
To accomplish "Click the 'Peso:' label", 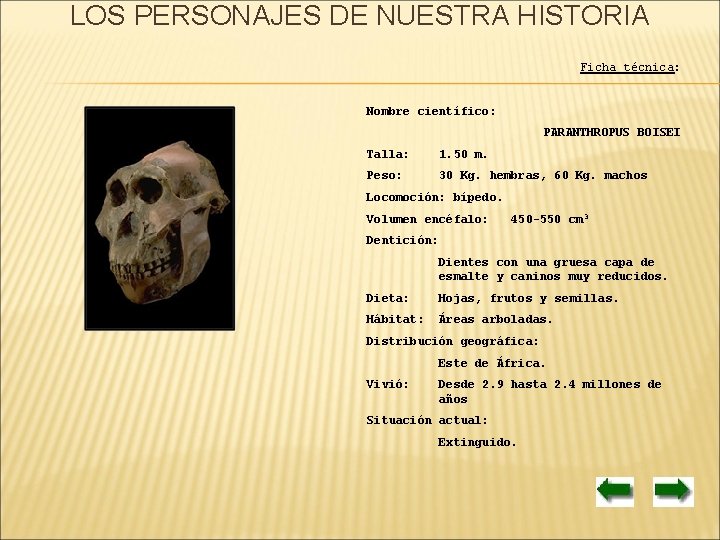I will [x=384, y=175].
